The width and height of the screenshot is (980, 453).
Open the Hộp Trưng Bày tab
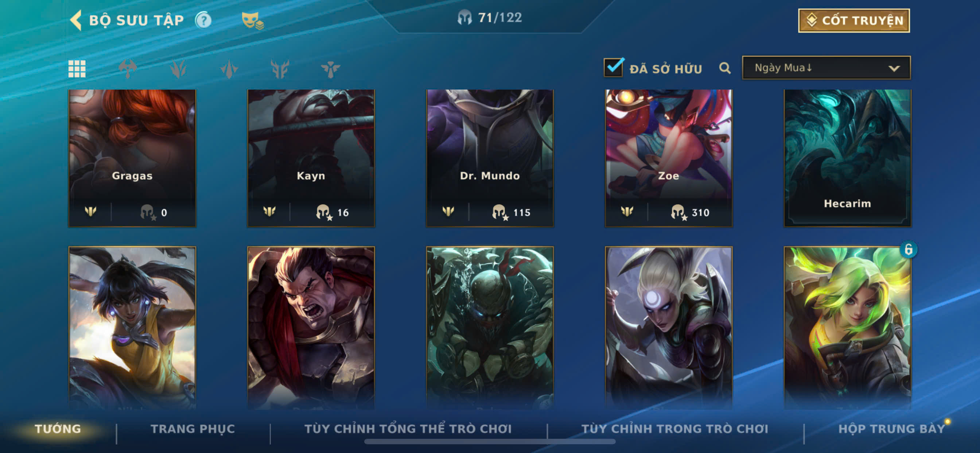point(892,429)
